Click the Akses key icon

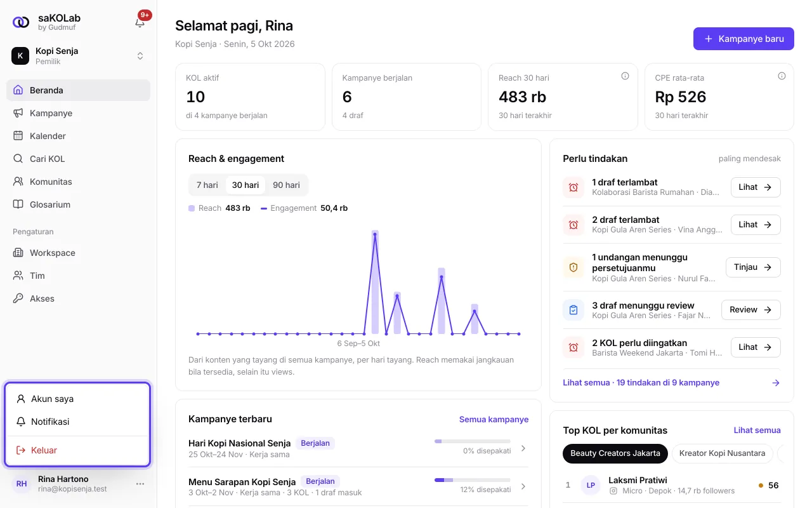click(18, 298)
